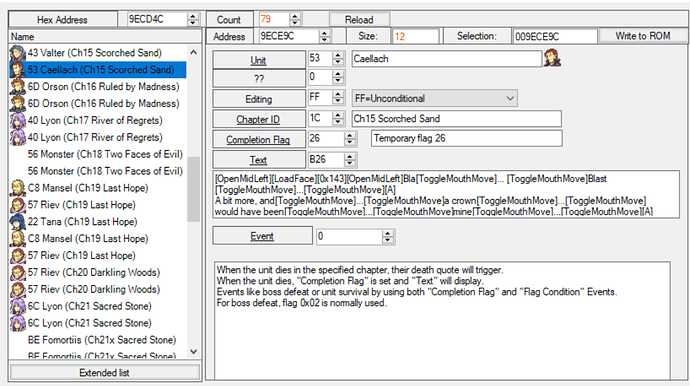This screenshot has width=690, height=386.
Task: Click first 6D Orson portrait icon
Action: coord(18,87)
